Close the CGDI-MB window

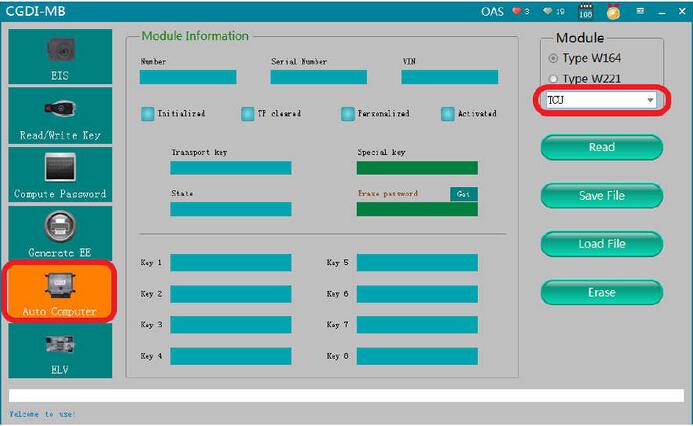coord(682,11)
